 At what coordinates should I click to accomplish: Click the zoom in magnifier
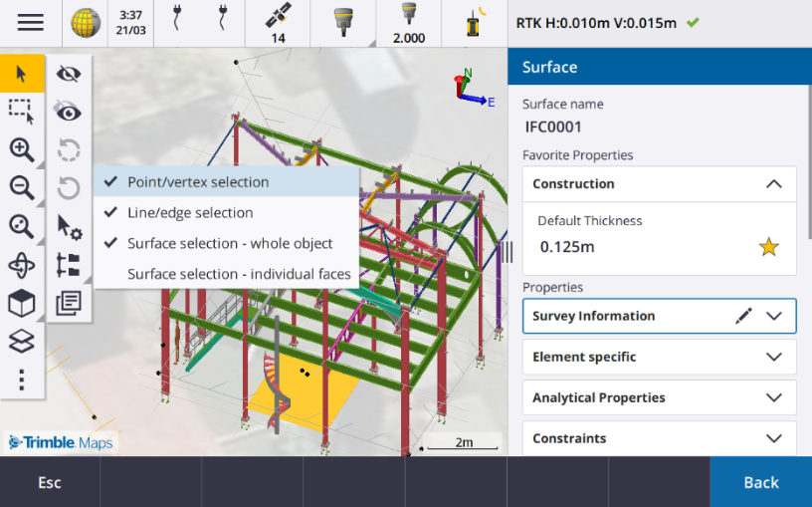click(21, 149)
